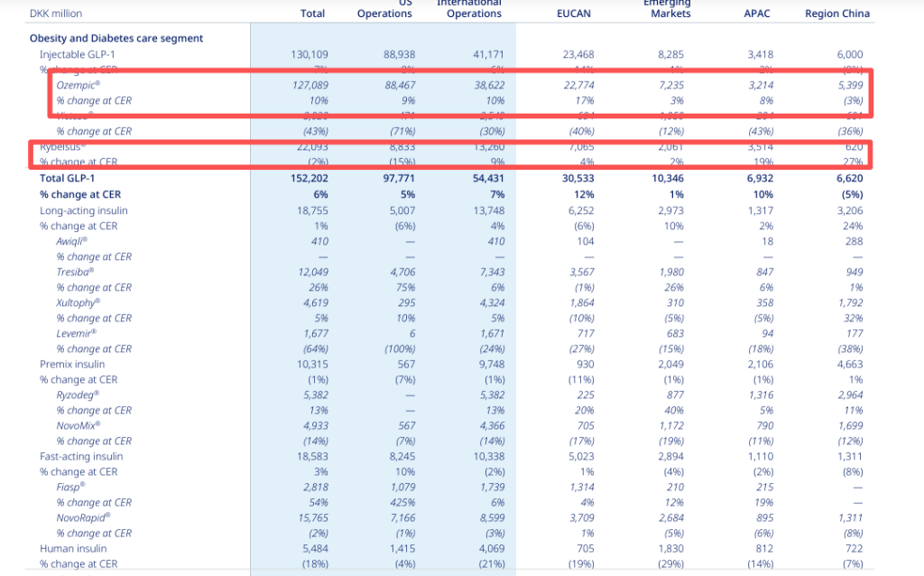Click Fast-acting insulin US value 8,245
Viewport: 924px width, 576px height.
point(402,456)
